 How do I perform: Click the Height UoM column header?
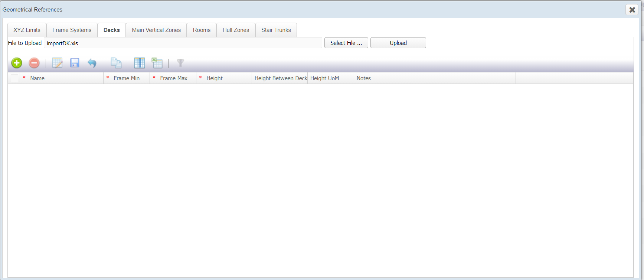(324, 78)
